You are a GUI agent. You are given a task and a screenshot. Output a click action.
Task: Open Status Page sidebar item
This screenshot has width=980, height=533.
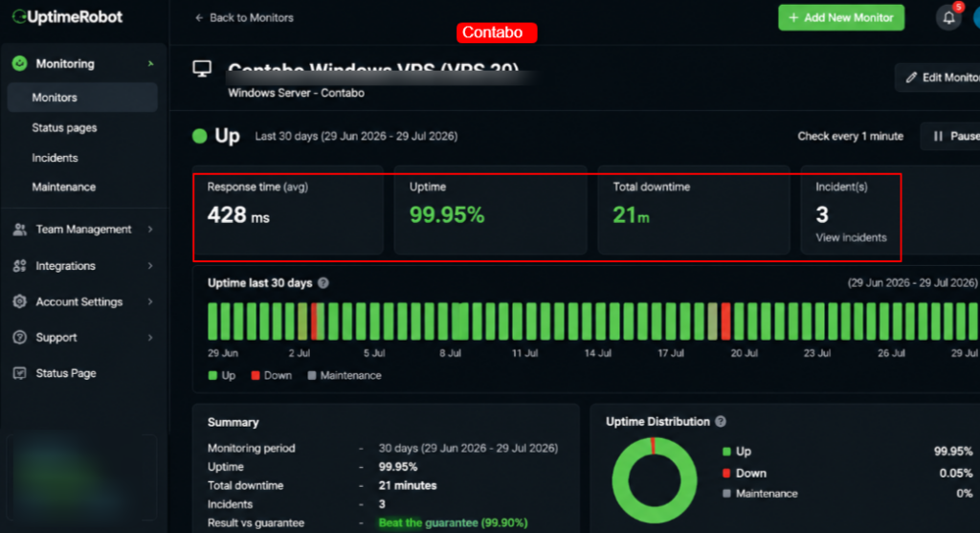coord(66,373)
